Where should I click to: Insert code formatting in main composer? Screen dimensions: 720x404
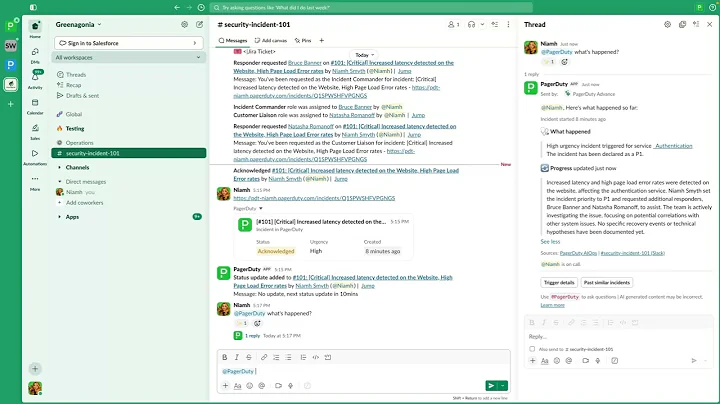(315, 357)
